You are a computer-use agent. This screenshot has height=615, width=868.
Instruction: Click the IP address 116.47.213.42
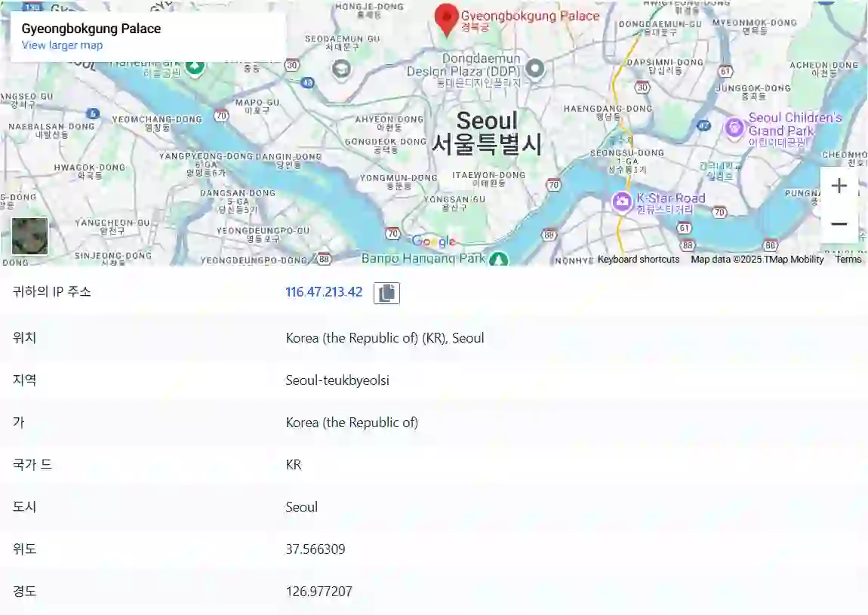point(324,292)
